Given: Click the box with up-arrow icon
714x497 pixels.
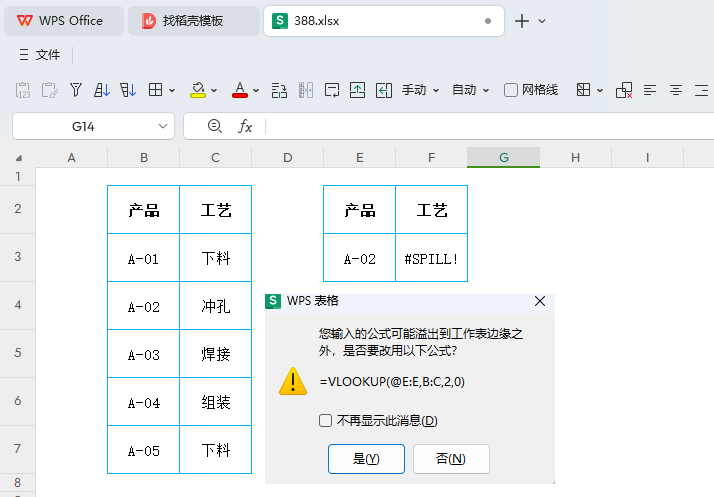Looking at the screenshot, I should click(357, 90).
